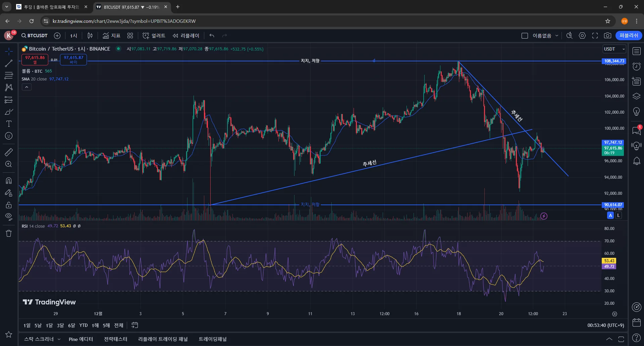Open the economic calendar panel
The height and width of the screenshot is (346, 644).
pos(636,323)
